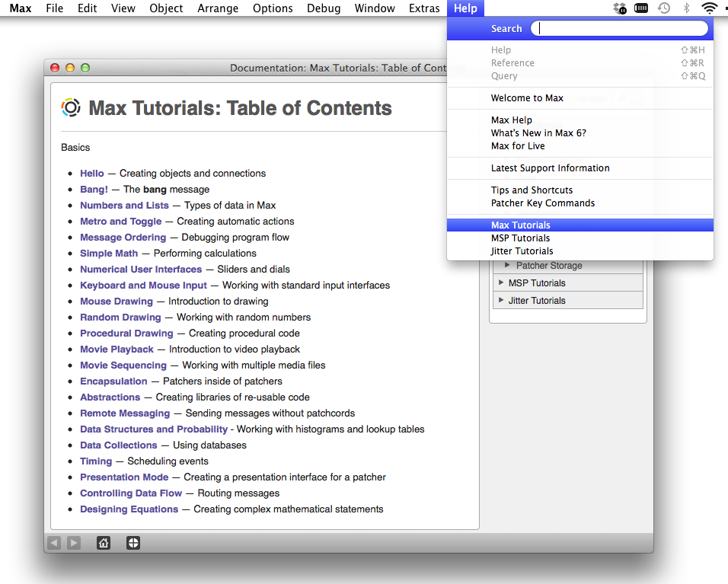
Task: Open the Wi-Fi status menu
Action: point(710,8)
